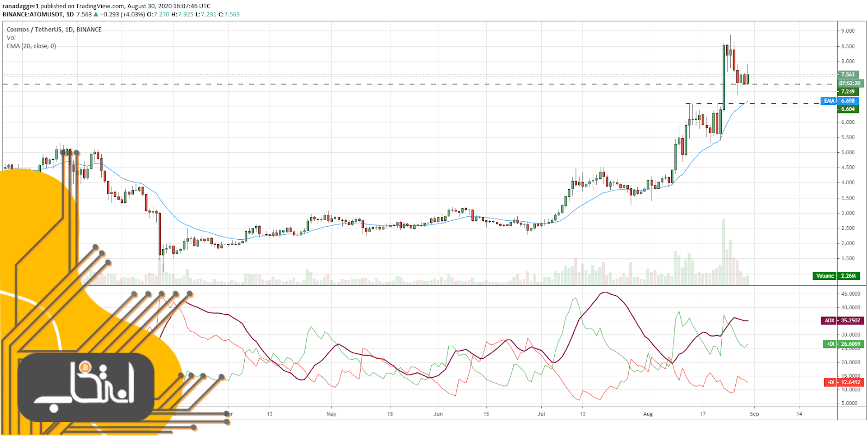Click the 1.500 price axis label
Screen dimensions: 868x436
(x=847, y=259)
